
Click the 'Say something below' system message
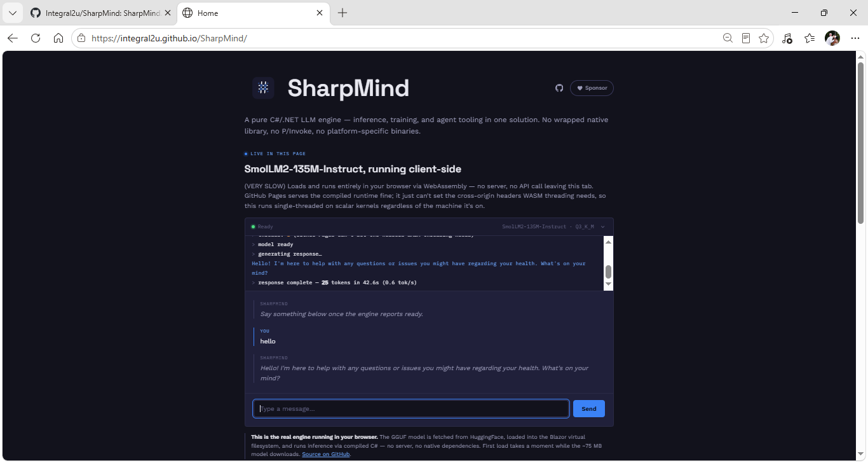(341, 314)
